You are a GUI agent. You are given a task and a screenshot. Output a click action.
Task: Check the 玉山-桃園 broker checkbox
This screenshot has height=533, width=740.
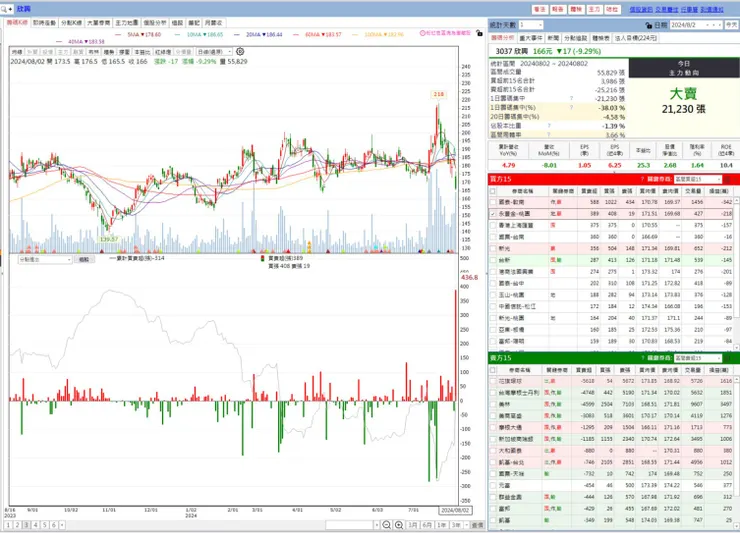[x=493, y=295]
